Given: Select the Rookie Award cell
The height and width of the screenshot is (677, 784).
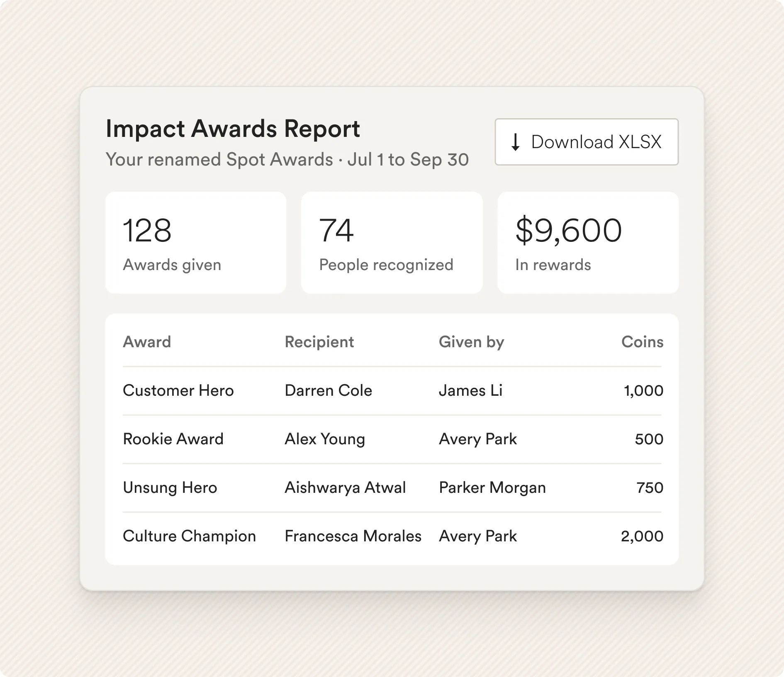Looking at the screenshot, I should [173, 439].
